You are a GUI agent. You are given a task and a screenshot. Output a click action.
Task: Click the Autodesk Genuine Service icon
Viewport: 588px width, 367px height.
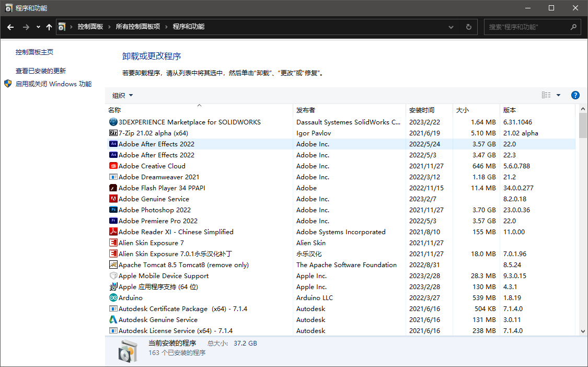point(113,319)
